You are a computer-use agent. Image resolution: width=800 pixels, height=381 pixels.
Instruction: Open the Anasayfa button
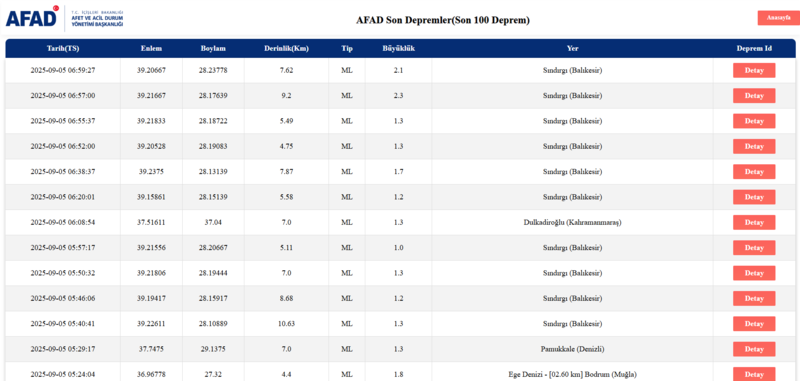click(x=778, y=18)
